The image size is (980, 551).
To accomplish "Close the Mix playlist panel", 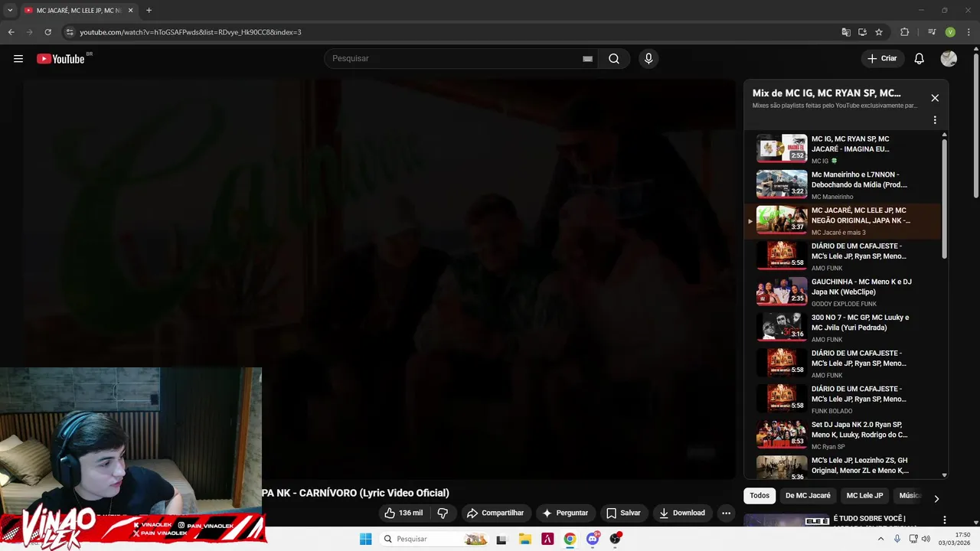I will (x=935, y=98).
